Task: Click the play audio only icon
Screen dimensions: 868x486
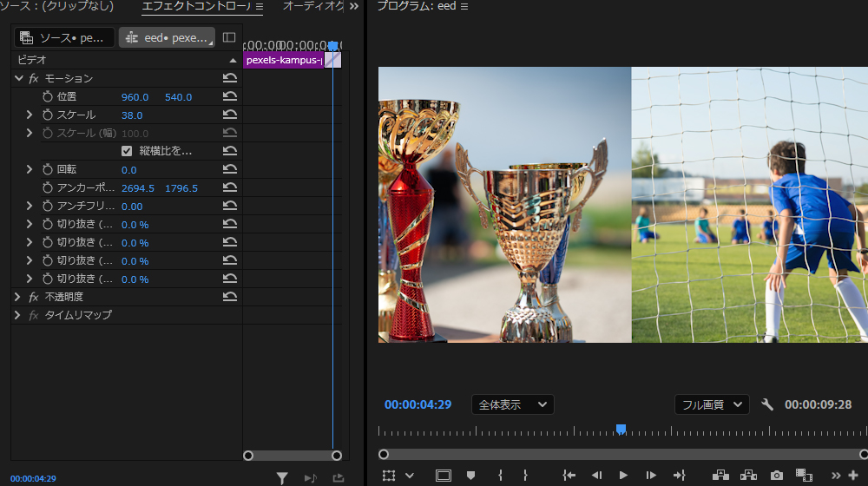Action: 311,477
